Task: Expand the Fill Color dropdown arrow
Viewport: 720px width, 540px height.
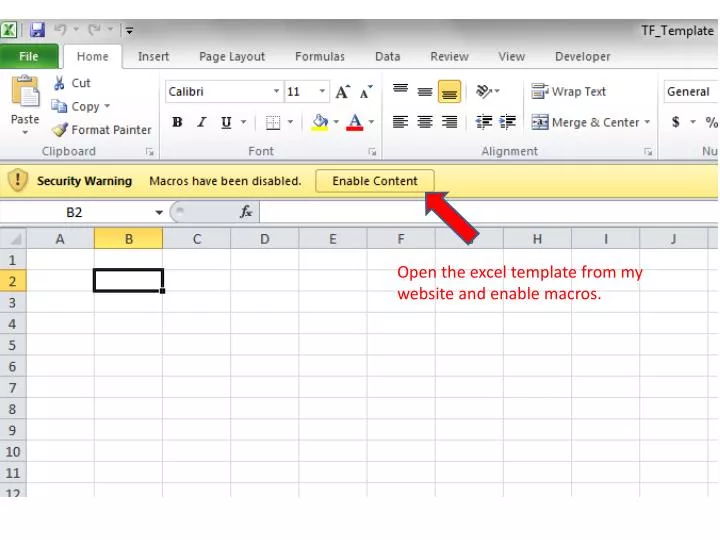Action: (x=336, y=122)
